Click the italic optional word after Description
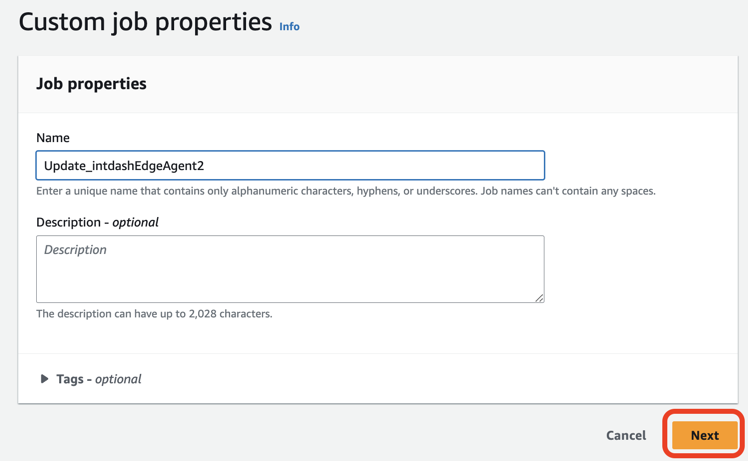 (x=135, y=222)
